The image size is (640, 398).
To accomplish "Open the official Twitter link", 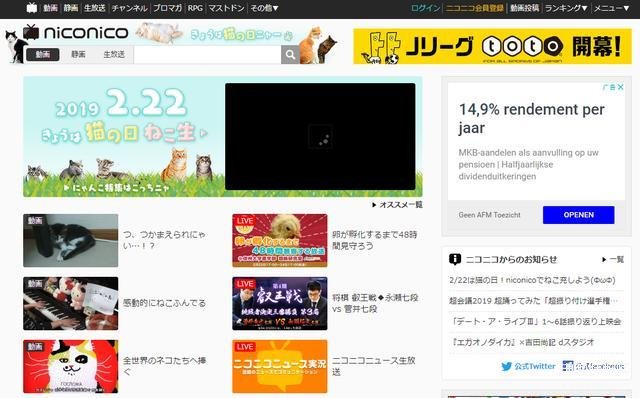I will pos(529,366).
